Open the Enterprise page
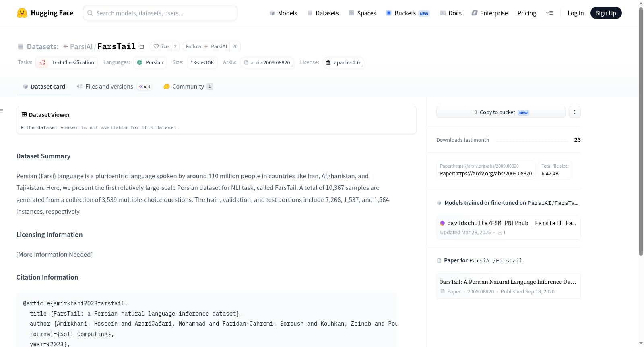This screenshot has height=347, width=644. pos(489,13)
